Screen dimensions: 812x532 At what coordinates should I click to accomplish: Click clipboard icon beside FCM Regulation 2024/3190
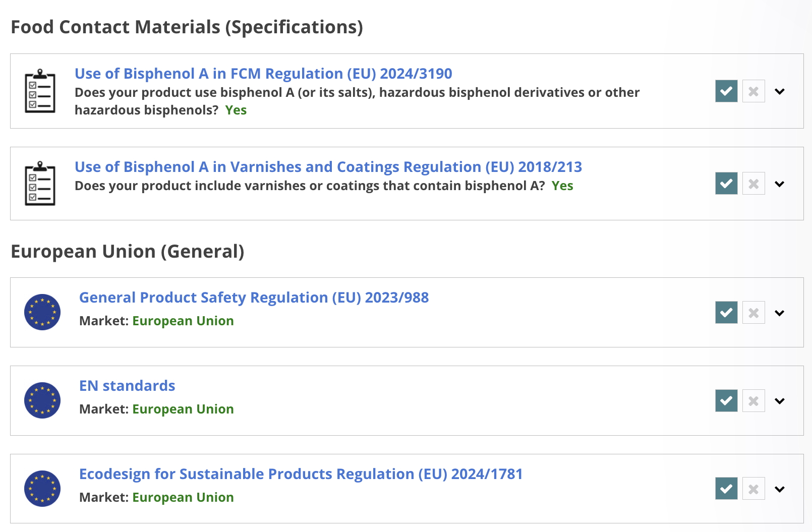40,91
